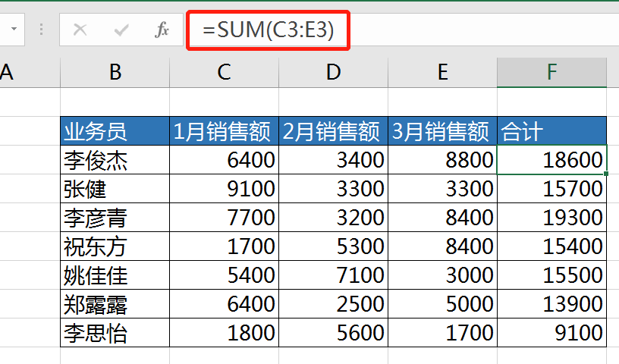Select 李思怡's February value 5600

[334, 332]
